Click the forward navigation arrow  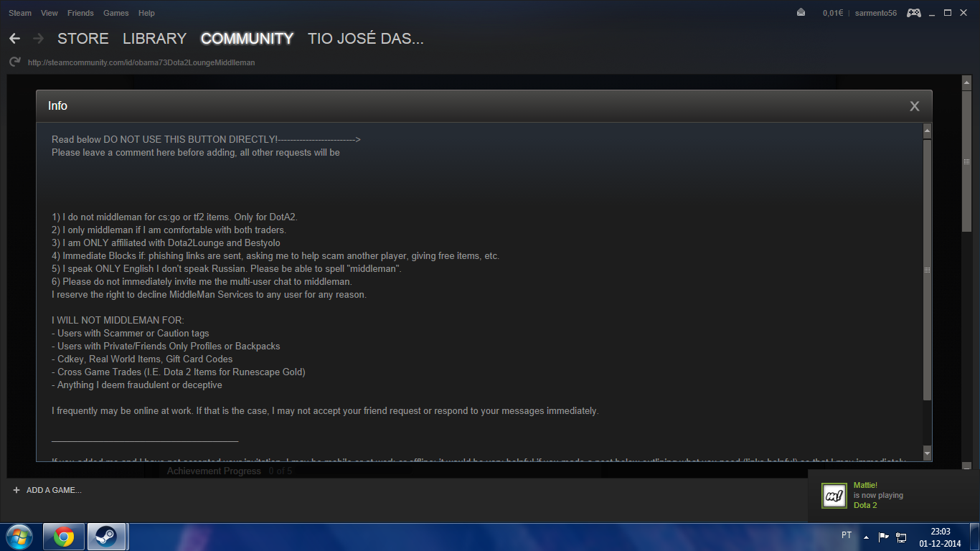coord(38,38)
